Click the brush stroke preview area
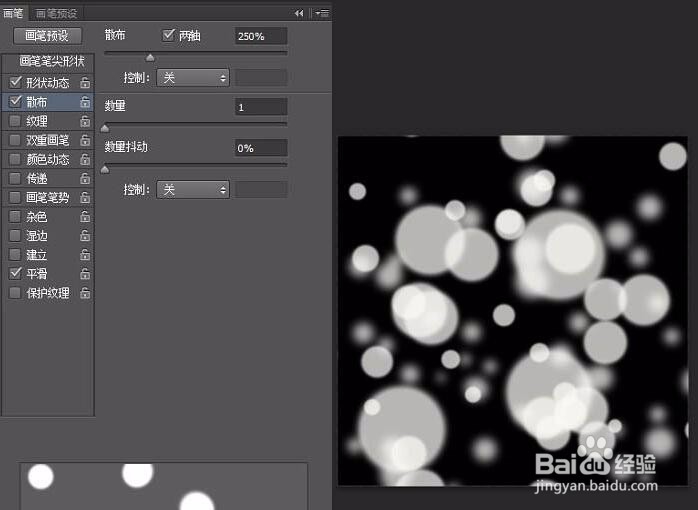 click(x=164, y=486)
